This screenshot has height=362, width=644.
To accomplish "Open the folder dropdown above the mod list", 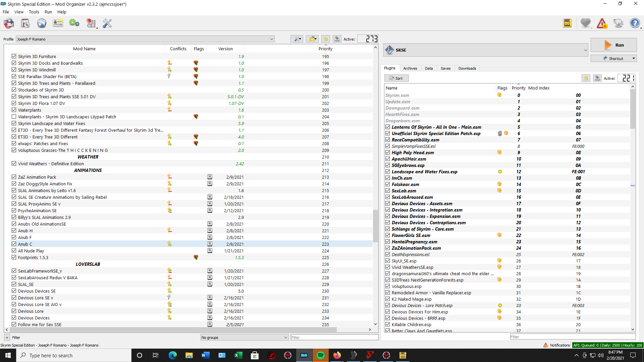I will click(312, 39).
